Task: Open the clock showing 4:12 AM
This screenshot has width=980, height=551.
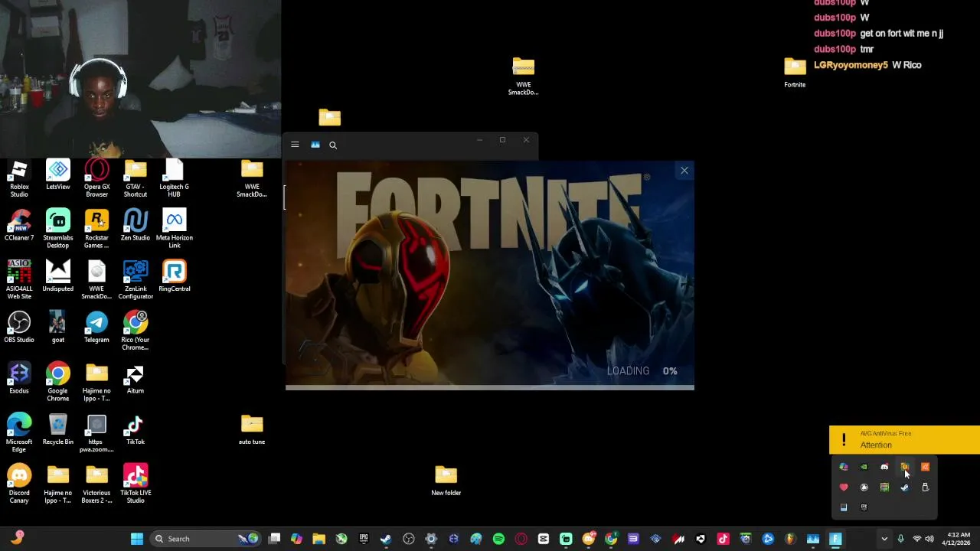Action: [958, 539]
